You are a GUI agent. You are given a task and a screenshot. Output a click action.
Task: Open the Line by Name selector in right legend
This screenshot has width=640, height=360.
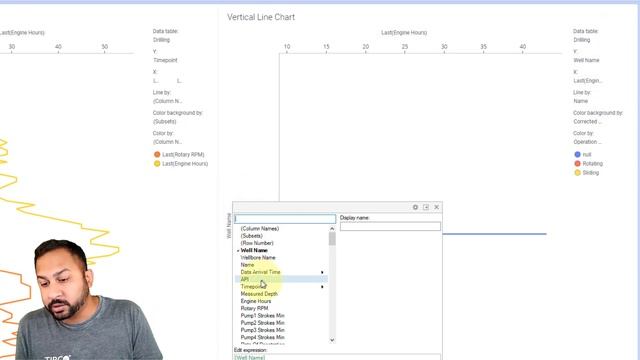coord(580,101)
